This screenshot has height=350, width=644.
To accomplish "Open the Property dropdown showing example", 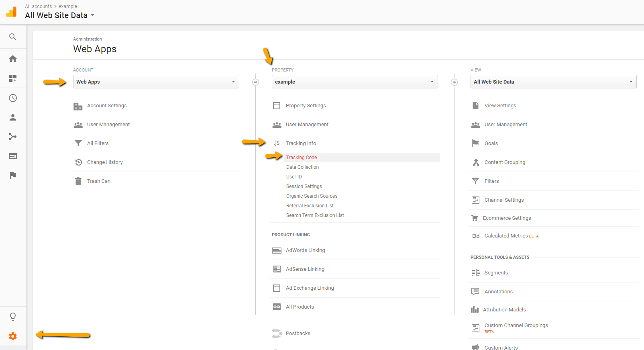I will click(355, 82).
